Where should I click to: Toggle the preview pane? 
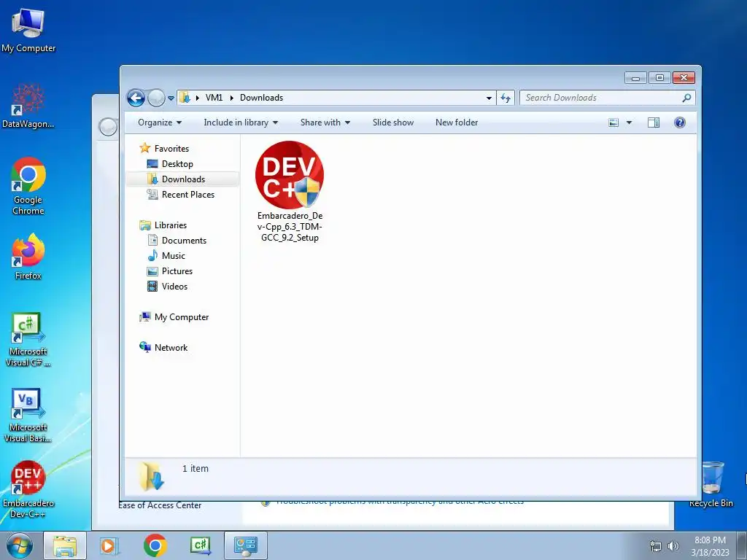point(654,122)
